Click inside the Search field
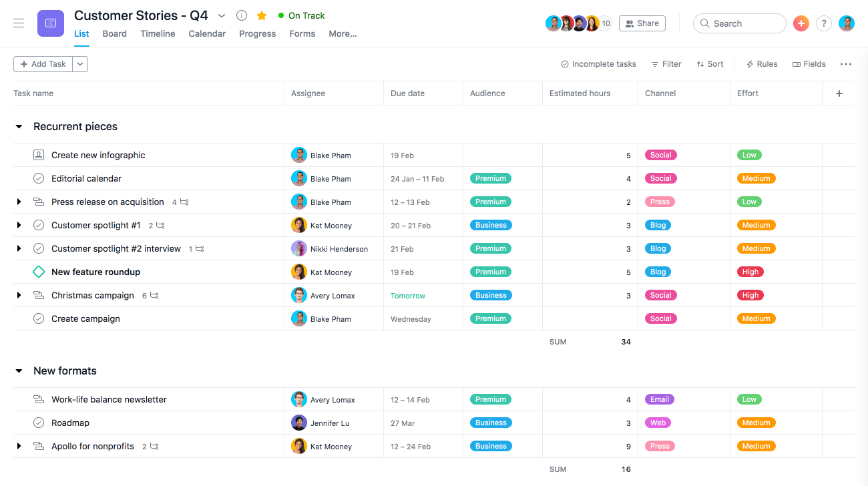Image resolution: width=868 pixels, height=486 pixels. tap(739, 23)
